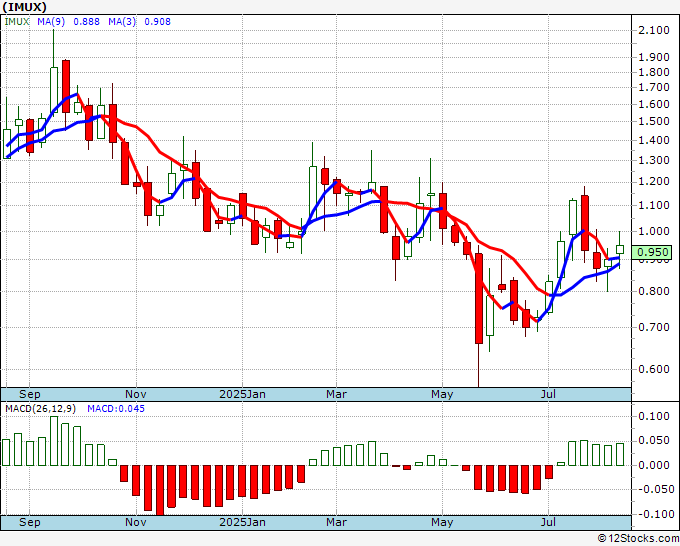The height and width of the screenshot is (546, 680).
Task: Click Sep on the MACD time axis
Action: point(29,522)
